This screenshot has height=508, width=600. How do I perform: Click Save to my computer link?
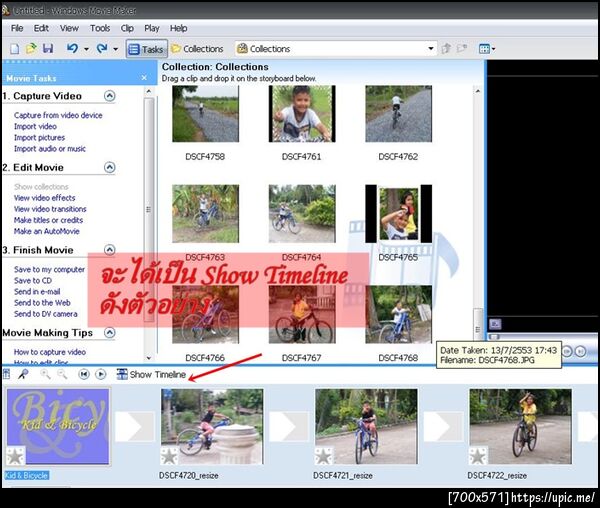49,269
